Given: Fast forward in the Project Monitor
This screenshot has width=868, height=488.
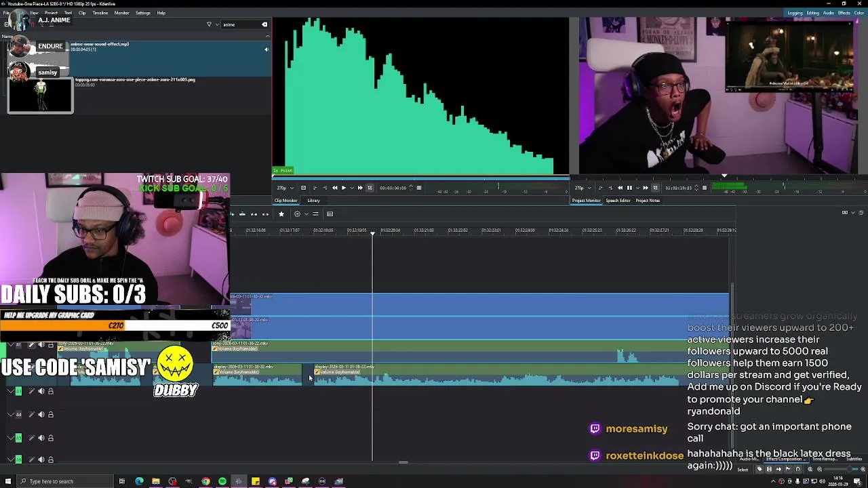Looking at the screenshot, I should pyautogui.click(x=646, y=188).
